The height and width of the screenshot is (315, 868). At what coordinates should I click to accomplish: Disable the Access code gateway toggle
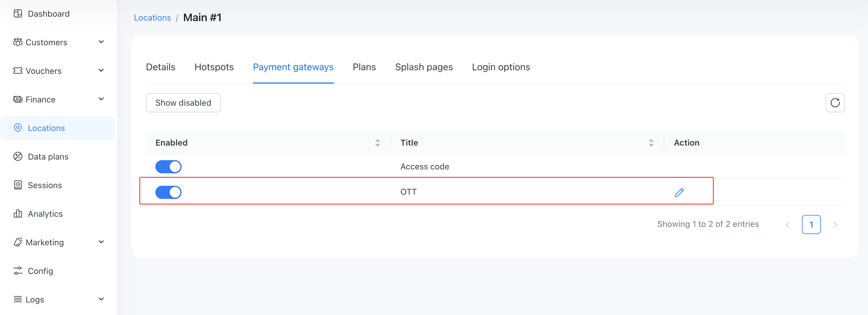(168, 166)
